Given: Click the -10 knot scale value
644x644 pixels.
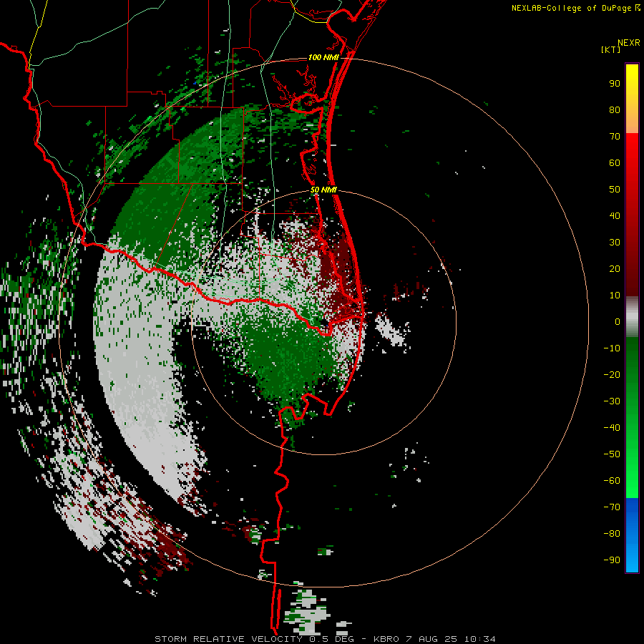Looking at the screenshot, I should [x=612, y=348].
